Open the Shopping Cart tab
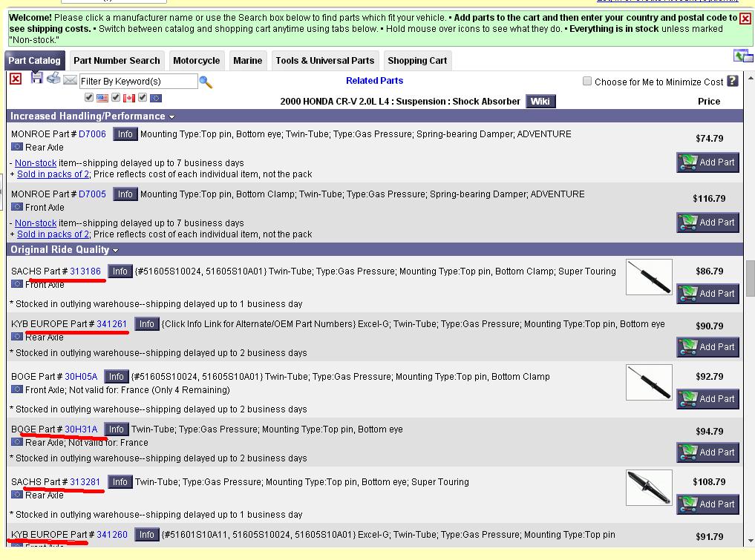755x560 pixels. [417, 61]
